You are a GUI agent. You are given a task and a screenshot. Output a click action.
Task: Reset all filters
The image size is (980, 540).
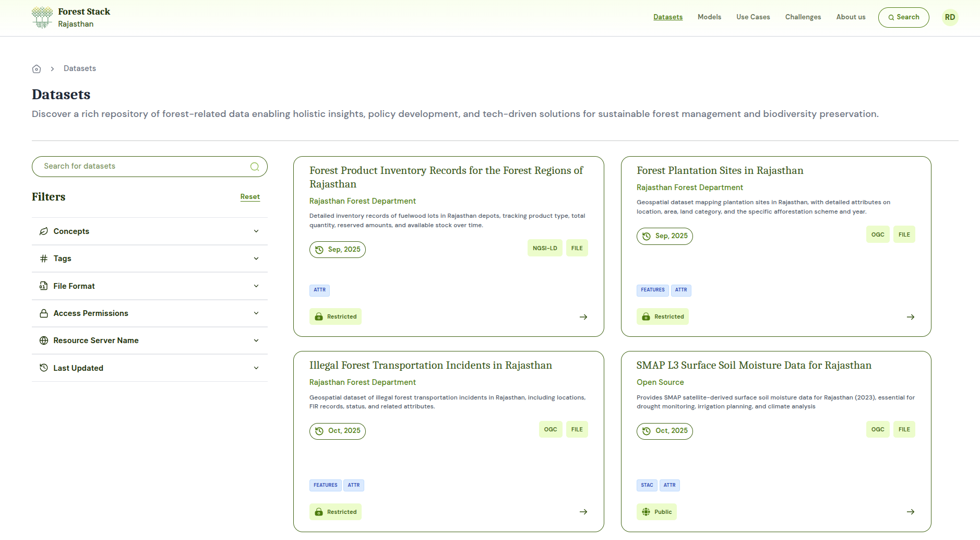point(250,197)
